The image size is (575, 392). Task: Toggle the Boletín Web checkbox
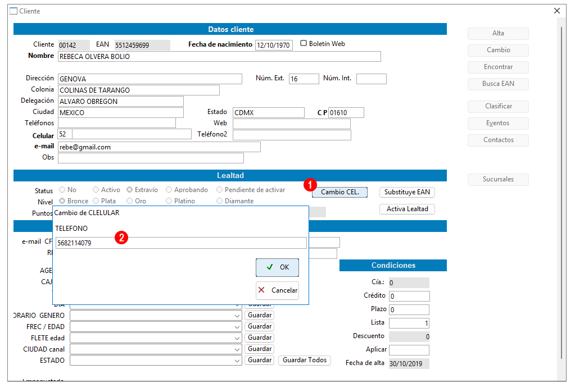click(304, 43)
